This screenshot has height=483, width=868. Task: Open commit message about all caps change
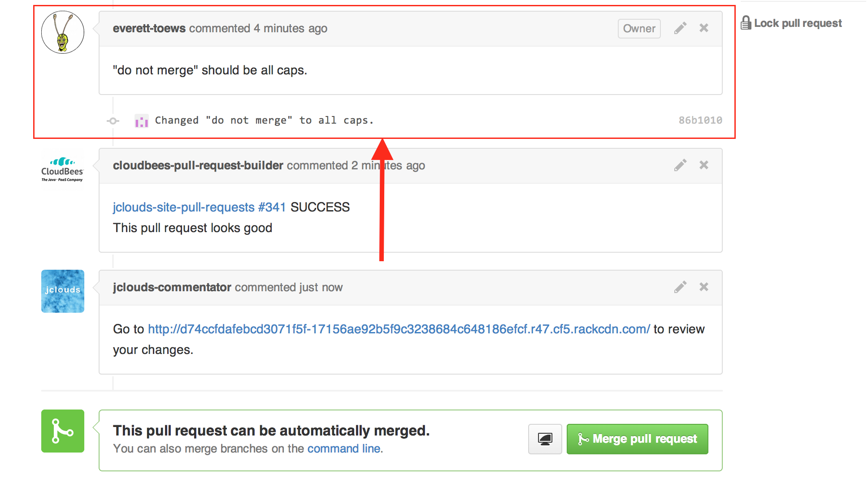264,121
